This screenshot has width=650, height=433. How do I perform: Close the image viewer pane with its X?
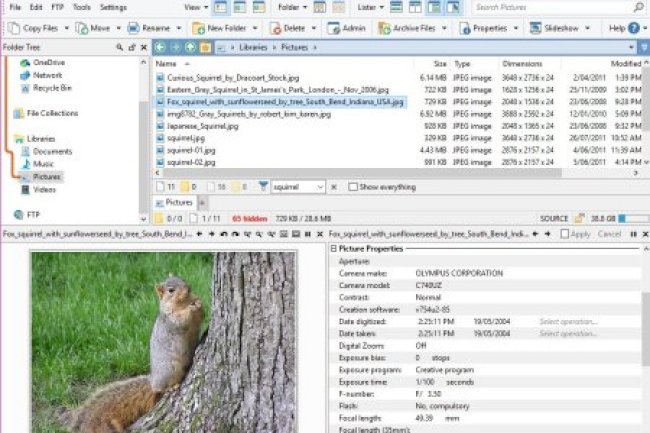(320, 234)
